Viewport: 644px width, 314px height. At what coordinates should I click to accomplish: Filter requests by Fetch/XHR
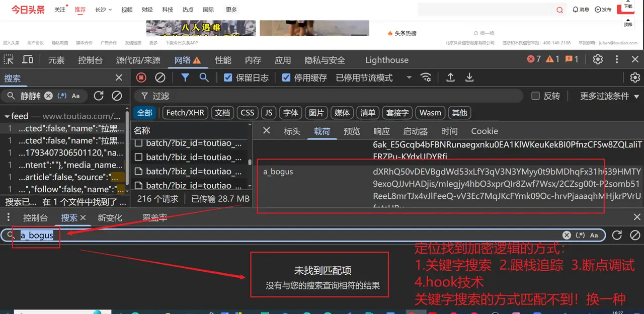click(185, 113)
